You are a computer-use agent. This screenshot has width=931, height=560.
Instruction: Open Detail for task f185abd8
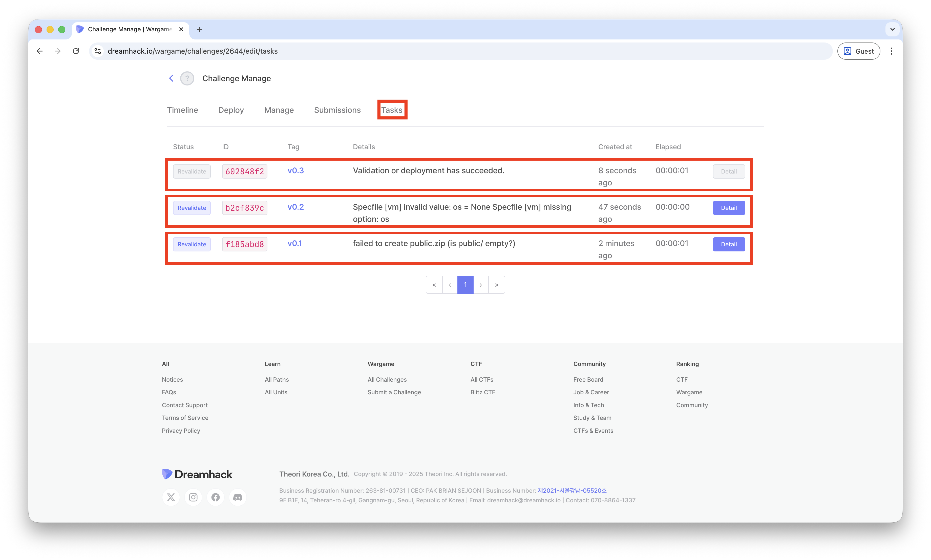(x=728, y=245)
